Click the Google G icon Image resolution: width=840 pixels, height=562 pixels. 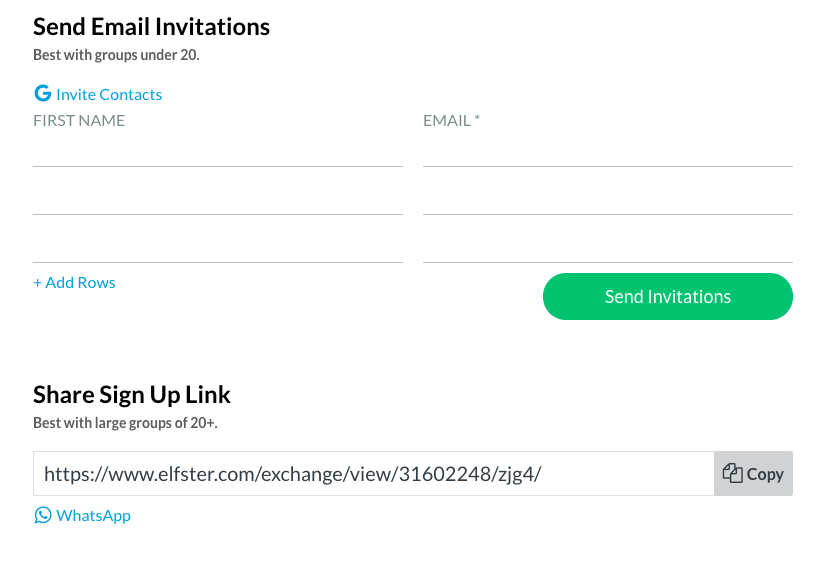[42, 94]
